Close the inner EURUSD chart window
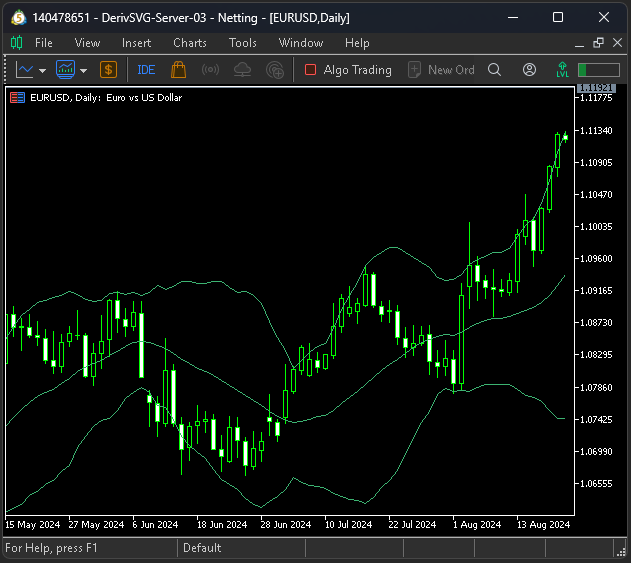Screen dimensions: 631x563 [617, 43]
